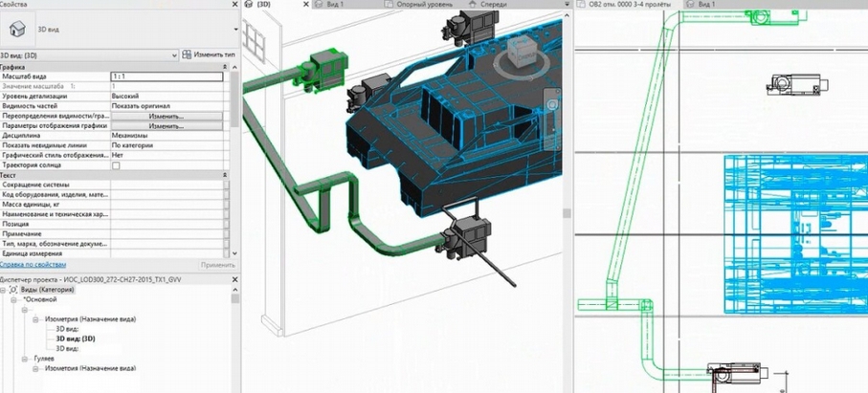Image resolution: width=868 pixels, height=393 pixels.
Task: Collapse Изометрия node under Гуляев
Action: coord(36,368)
